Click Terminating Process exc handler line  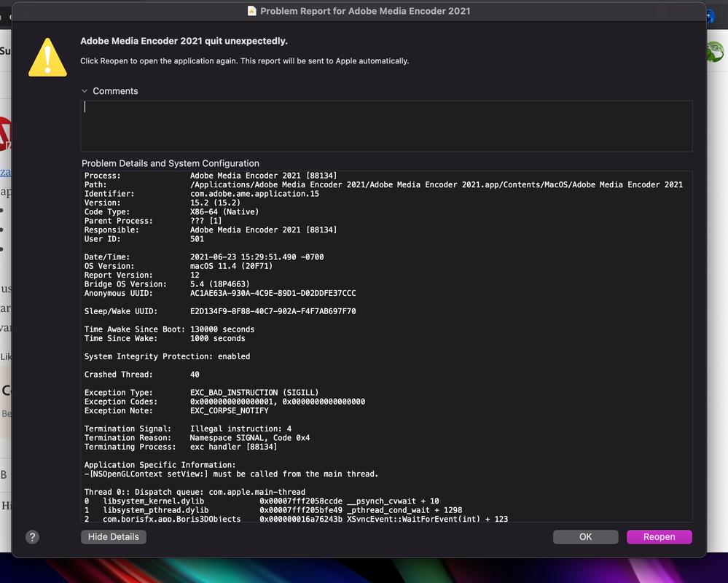click(180, 447)
